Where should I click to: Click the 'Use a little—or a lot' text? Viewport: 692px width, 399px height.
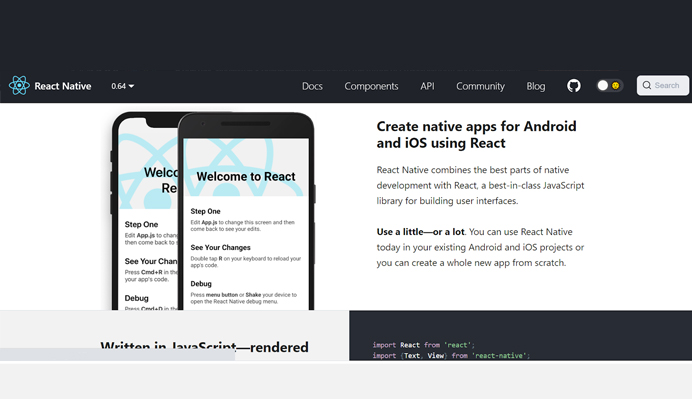click(420, 232)
